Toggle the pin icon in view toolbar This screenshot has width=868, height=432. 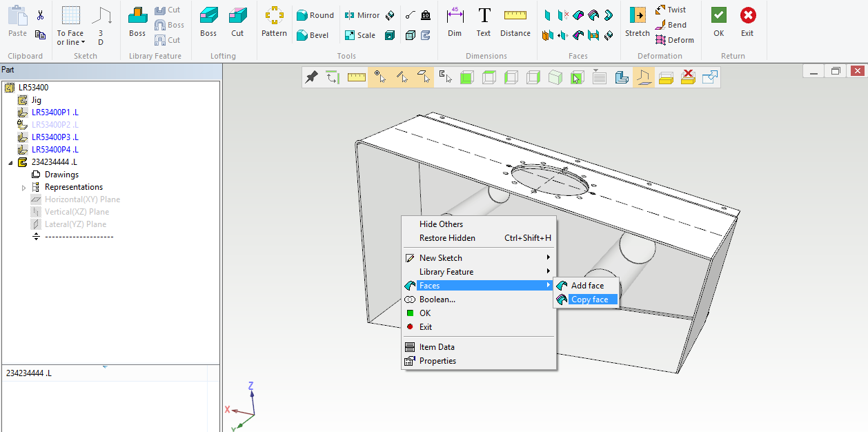click(312, 78)
